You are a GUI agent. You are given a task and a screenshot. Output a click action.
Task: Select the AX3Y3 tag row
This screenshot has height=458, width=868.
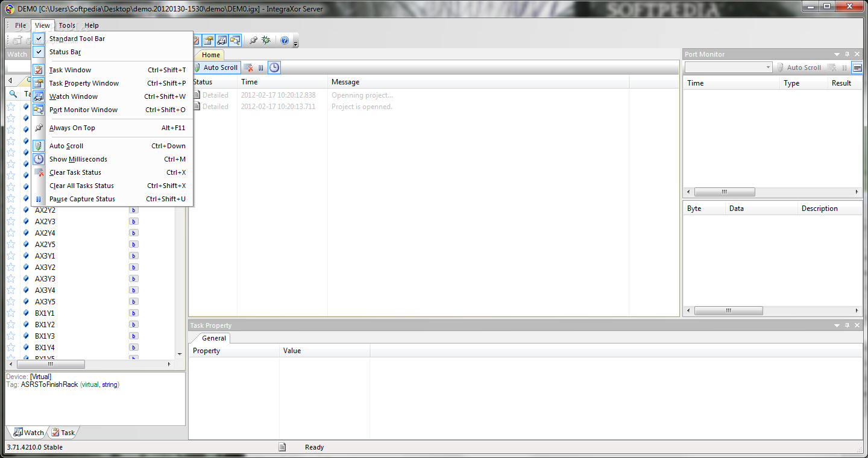[x=90, y=279]
